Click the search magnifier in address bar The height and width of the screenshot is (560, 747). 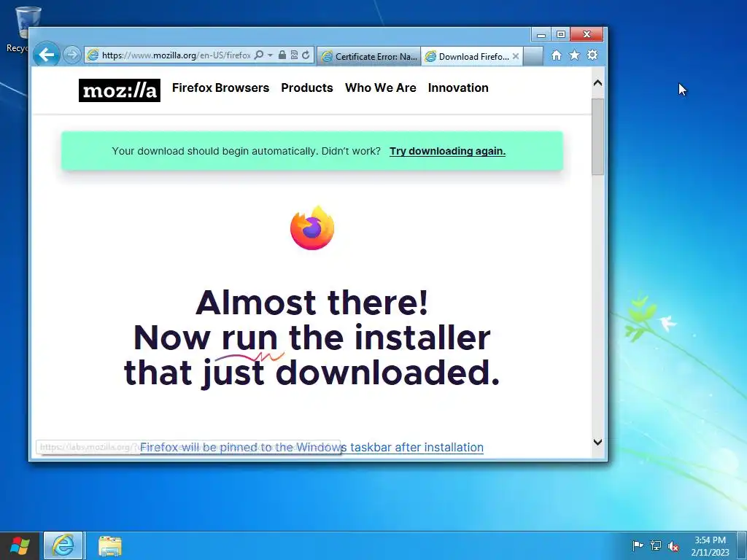pyautogui.click(x=259, y=55)
